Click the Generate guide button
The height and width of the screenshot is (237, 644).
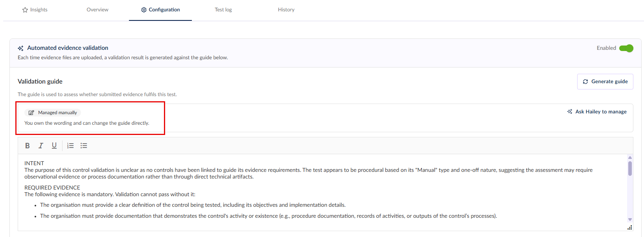point(605,82)
